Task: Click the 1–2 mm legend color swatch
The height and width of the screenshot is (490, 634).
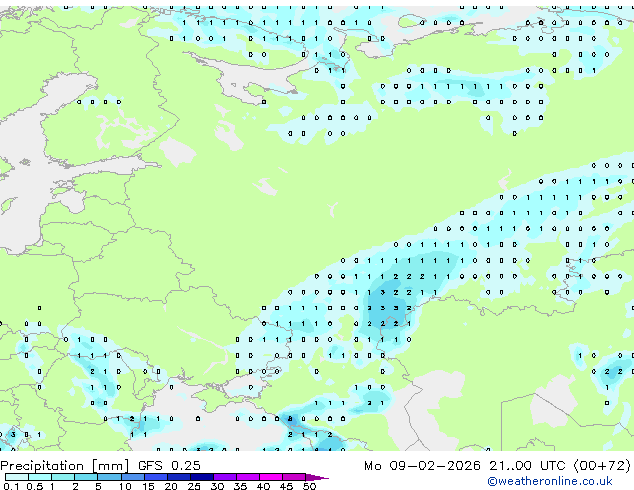Action: coord(63,477)
